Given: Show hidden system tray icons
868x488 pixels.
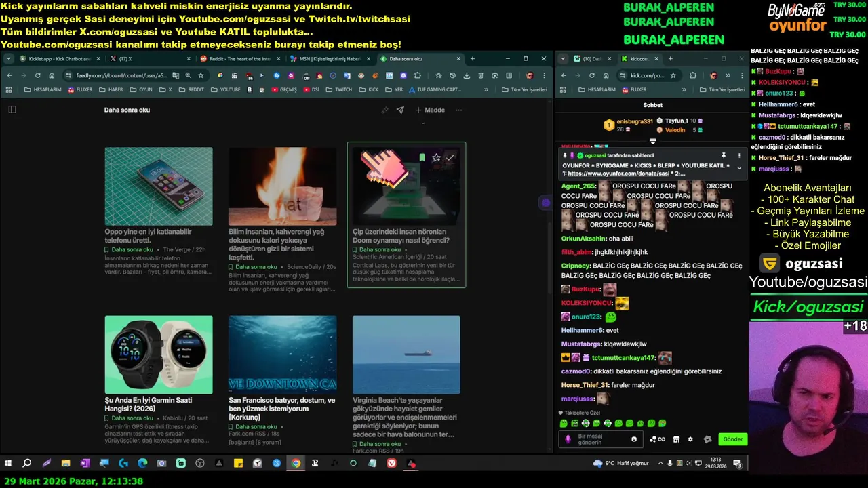Looking at the screenshot, I should (661, 464).
